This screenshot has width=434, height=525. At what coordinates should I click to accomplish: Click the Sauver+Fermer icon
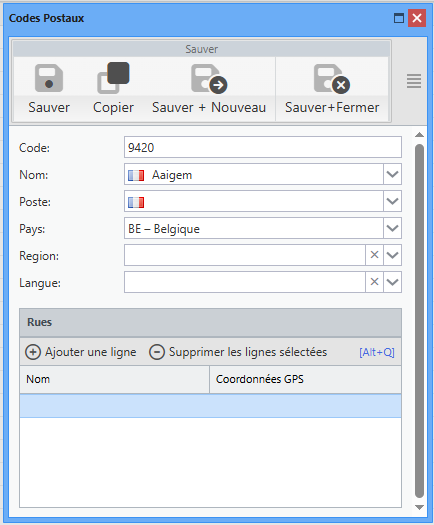[x=332, y=79]
